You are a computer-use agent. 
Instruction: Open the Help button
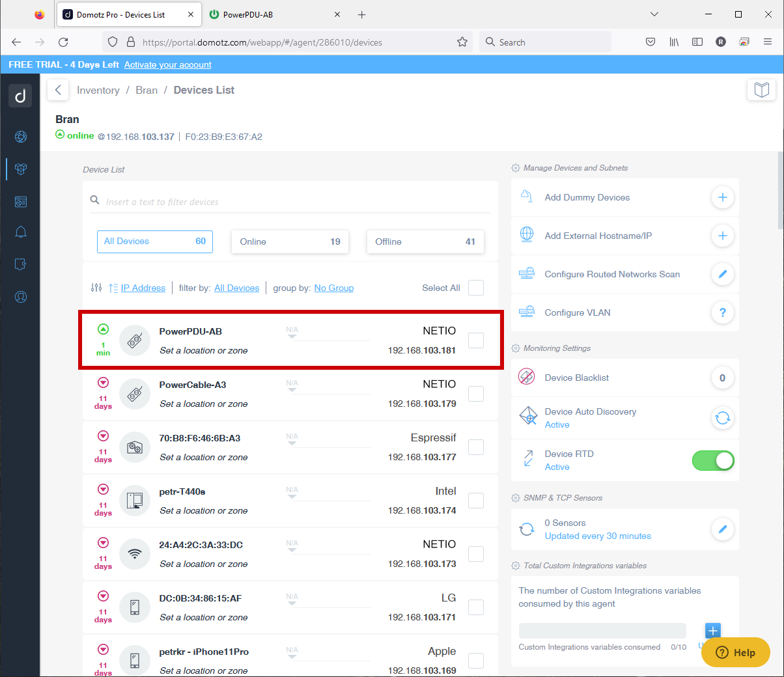(736, 652)
